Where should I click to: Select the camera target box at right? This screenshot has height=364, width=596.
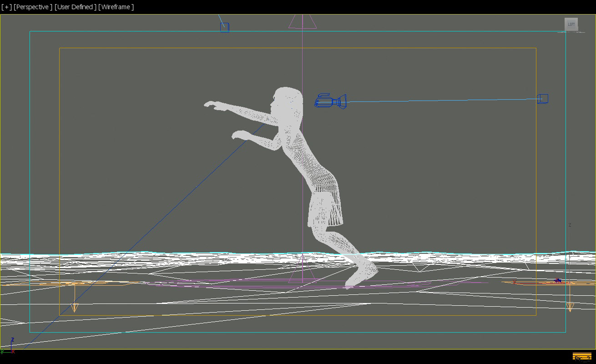coord(543,99)
